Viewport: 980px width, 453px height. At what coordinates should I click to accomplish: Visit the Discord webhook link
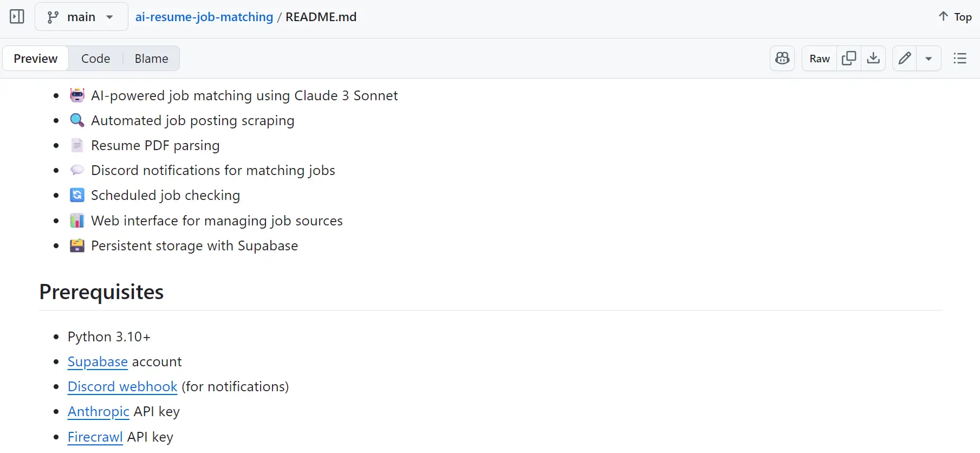coord(122,386)
